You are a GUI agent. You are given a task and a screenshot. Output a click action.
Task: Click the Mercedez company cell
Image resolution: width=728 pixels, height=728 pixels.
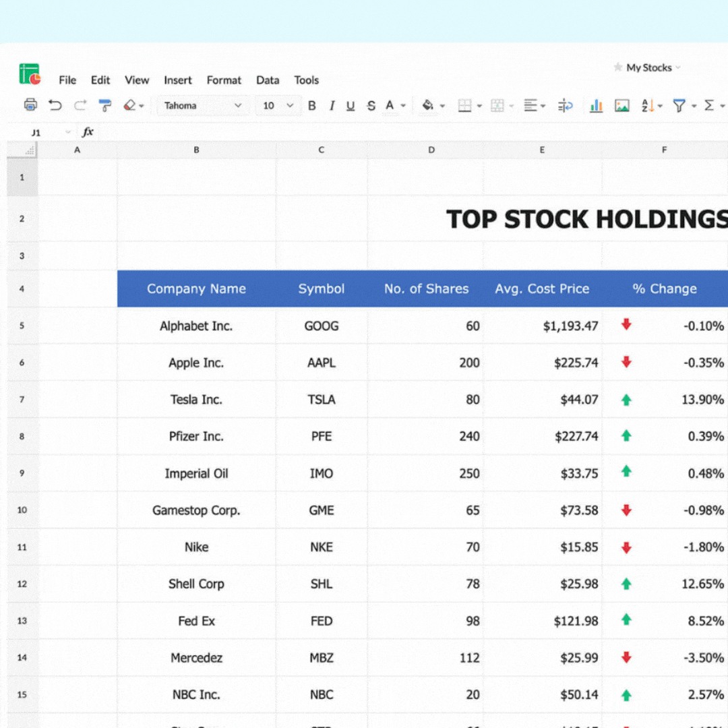[196, 658]
